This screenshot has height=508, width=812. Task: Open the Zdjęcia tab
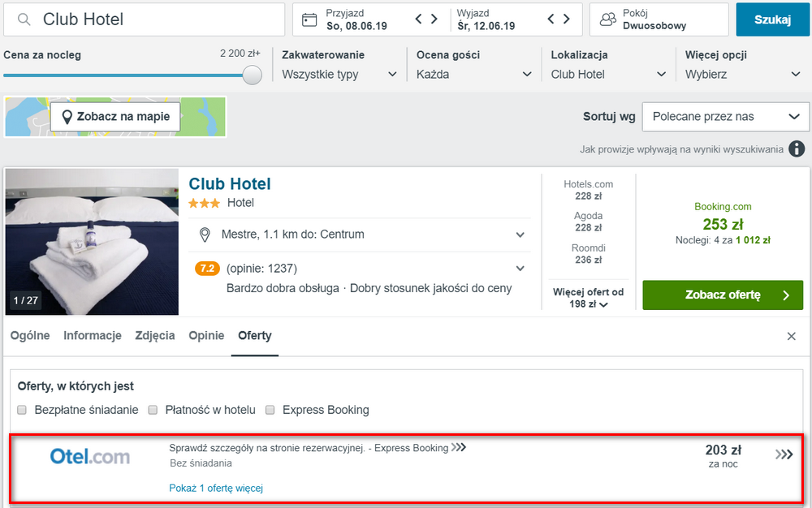coord(155,335)
